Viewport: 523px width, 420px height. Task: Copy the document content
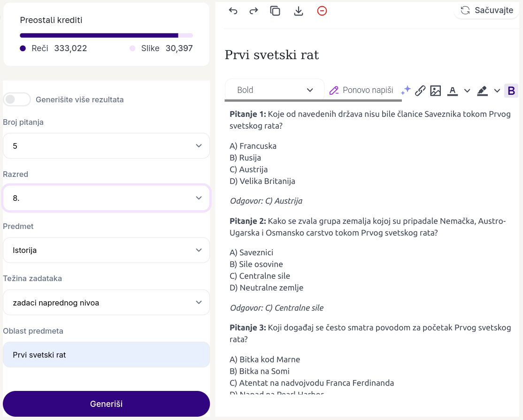[275, 11]
